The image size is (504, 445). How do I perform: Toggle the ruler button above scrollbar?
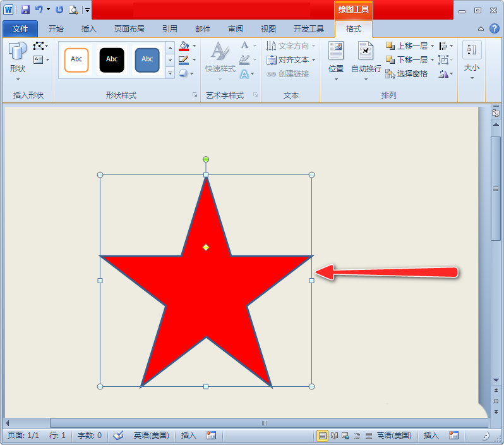(496, 113)
